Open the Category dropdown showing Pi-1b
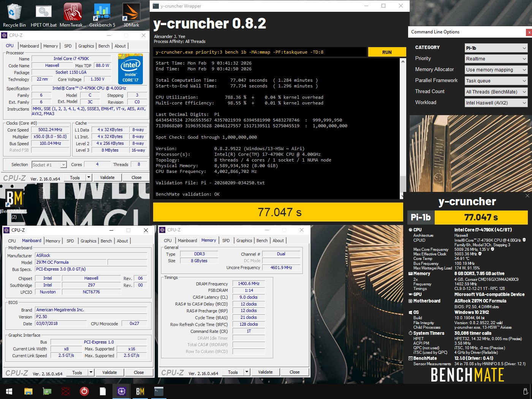Viewport: 532px width, 399px height. 496,48
